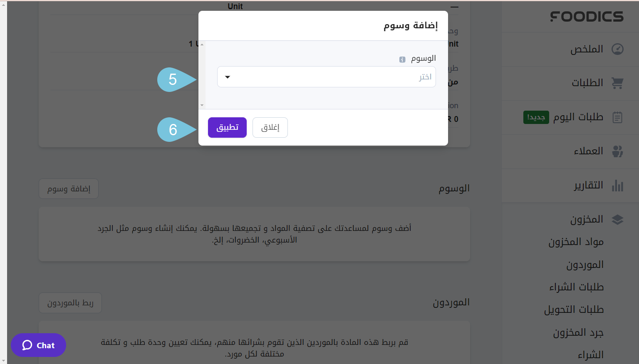Open العملاء in sidebar

point(588,151)
